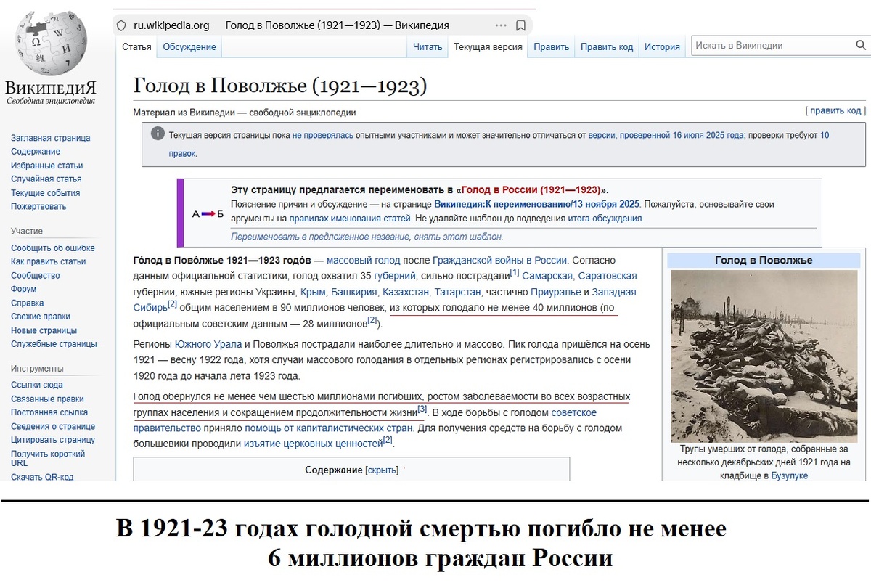Collapse Содержание using скрыть toggle
This screenshot has width=871, height=588.
(x=384, y=470)
